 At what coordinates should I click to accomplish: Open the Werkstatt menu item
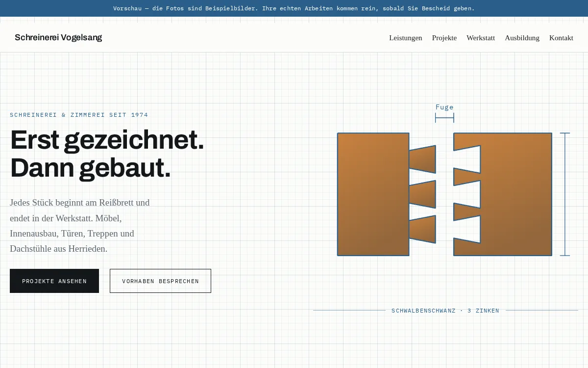[x=481, y=38]
